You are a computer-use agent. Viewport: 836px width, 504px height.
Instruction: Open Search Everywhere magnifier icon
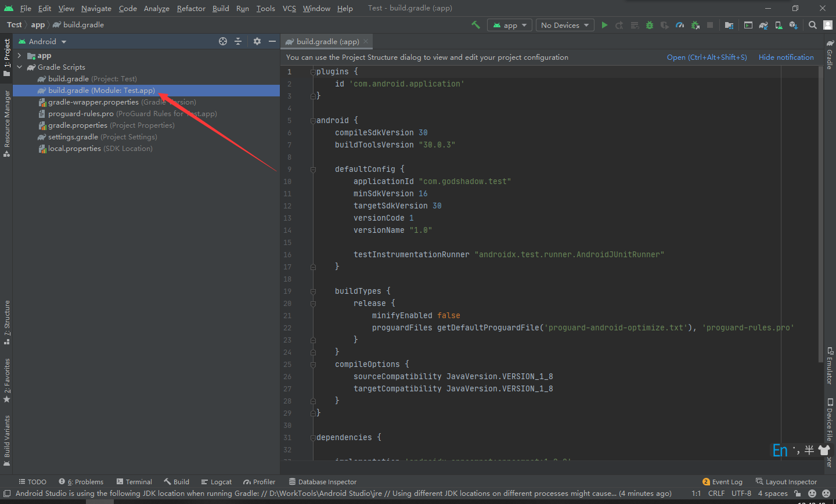(x=813, y=25)
